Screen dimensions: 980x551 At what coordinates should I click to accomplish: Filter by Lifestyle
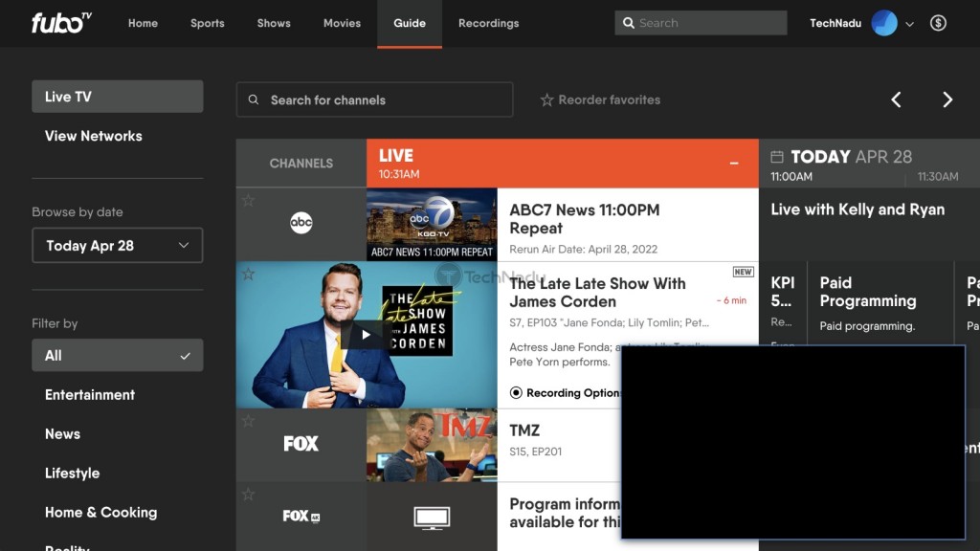[73, 474]
